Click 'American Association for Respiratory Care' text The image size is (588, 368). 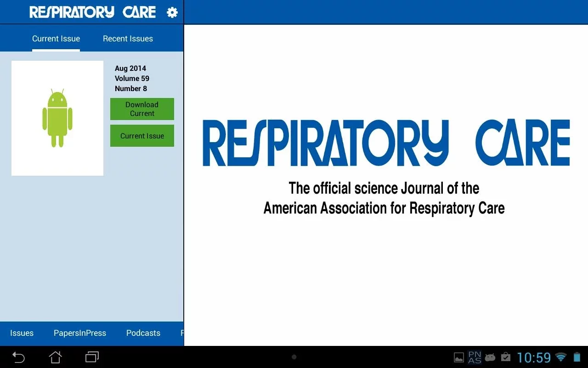click(x=384, y=208)
